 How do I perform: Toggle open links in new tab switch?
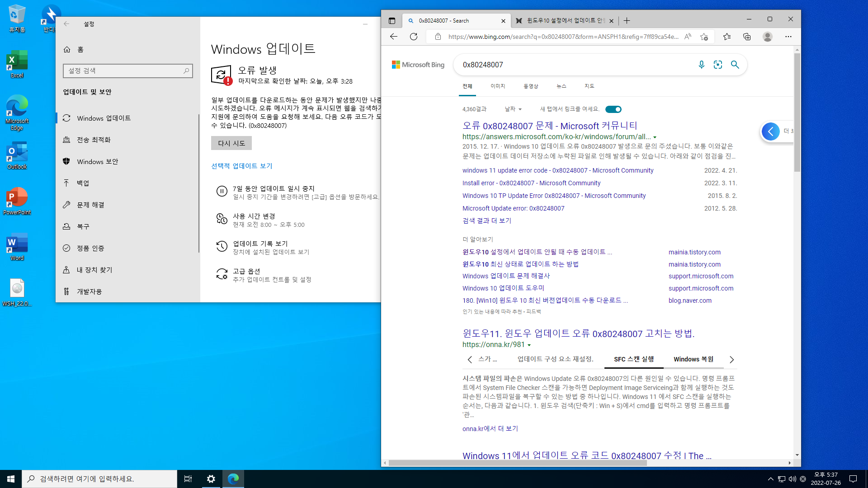click(x=613, y=109)
